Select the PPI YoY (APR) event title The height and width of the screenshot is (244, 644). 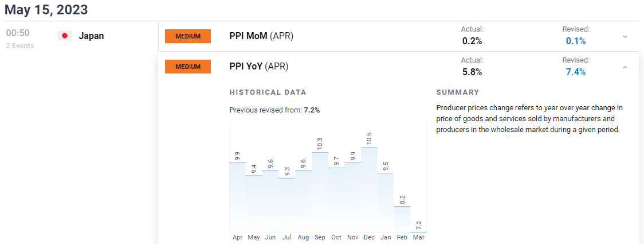click(x=259, y=66)
